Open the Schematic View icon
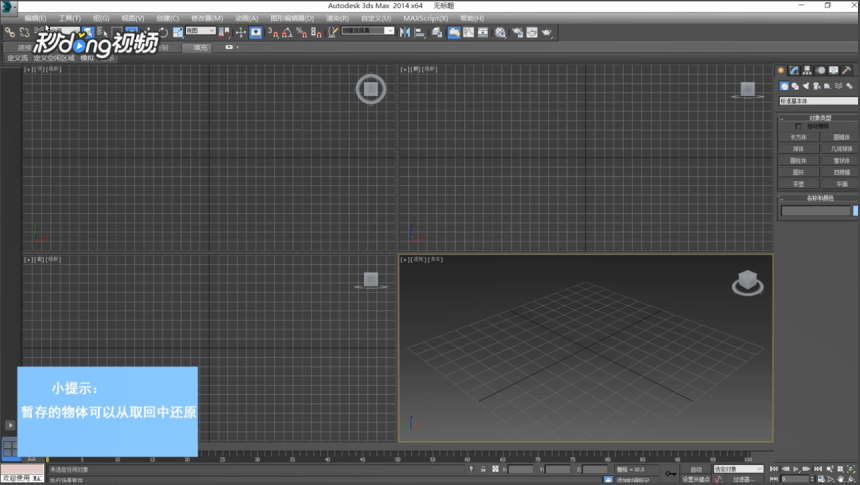The height and width of the screenshot is (485, 860). coord(483,32)
